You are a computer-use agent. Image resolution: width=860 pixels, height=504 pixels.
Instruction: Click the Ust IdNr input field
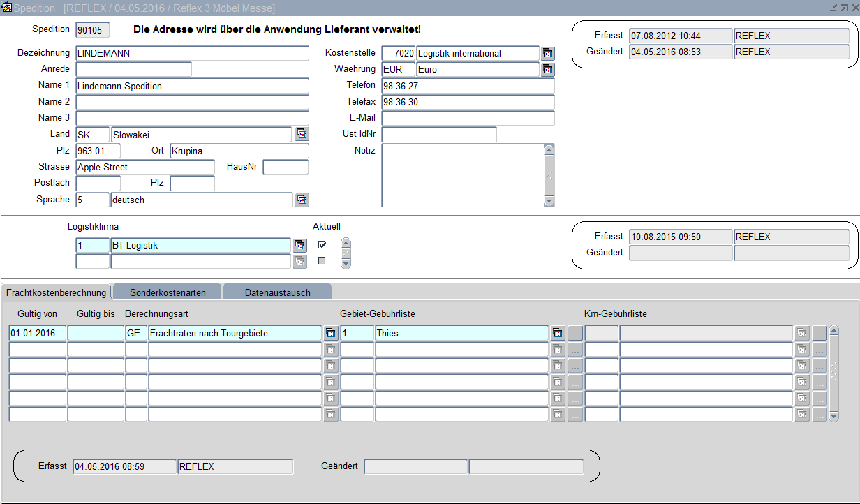click(x=439, y=135)
